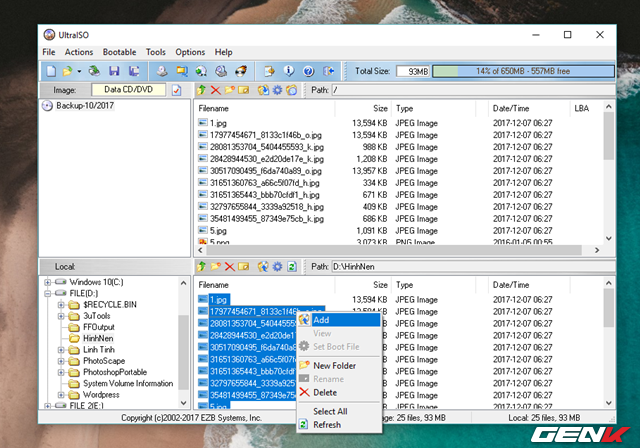Click Up arrow in the Local pane toolbar
This screenshot has width=640, height=448.
pyautogui.click(x=201, y=266)
